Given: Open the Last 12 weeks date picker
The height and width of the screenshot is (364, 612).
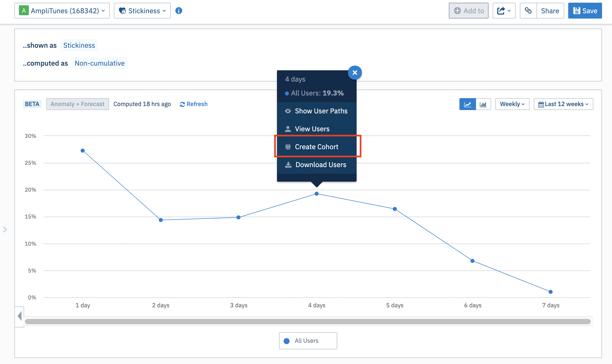Looking at the screenshot, I should pyautogui.click(x=563, y=104).
